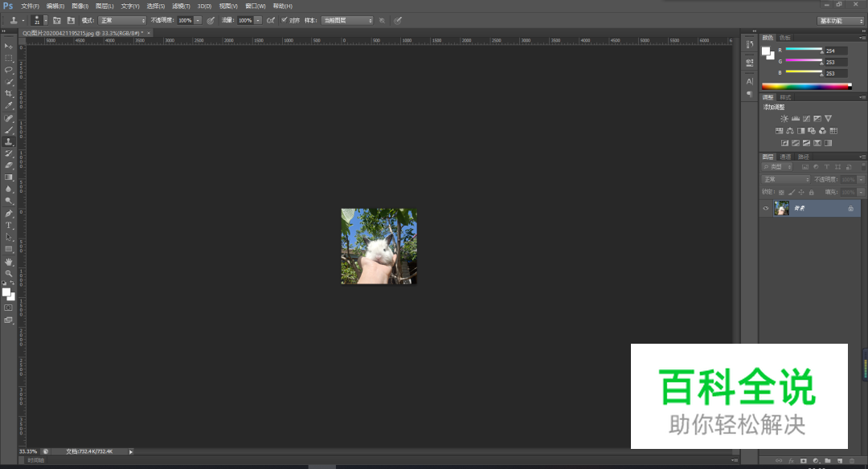Open the 模式 blend mode dropdown
The width and height of the screenshot is (868, 469).
click(122, 20)
